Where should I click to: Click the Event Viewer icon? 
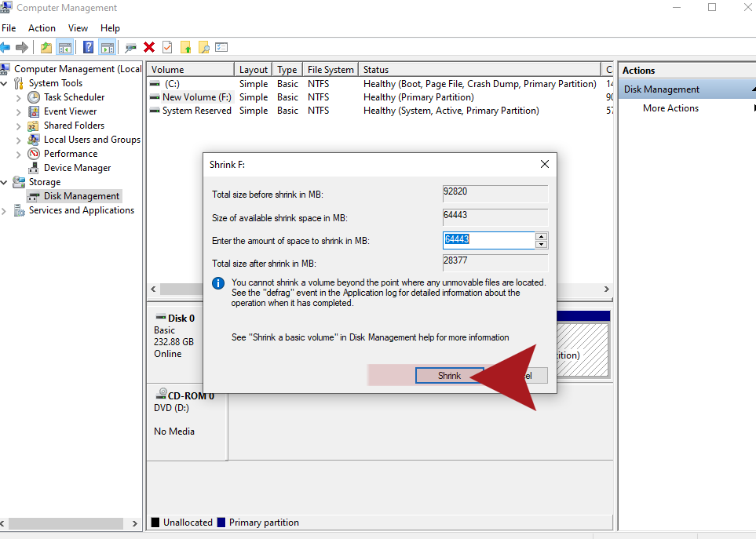pos(34,111)
